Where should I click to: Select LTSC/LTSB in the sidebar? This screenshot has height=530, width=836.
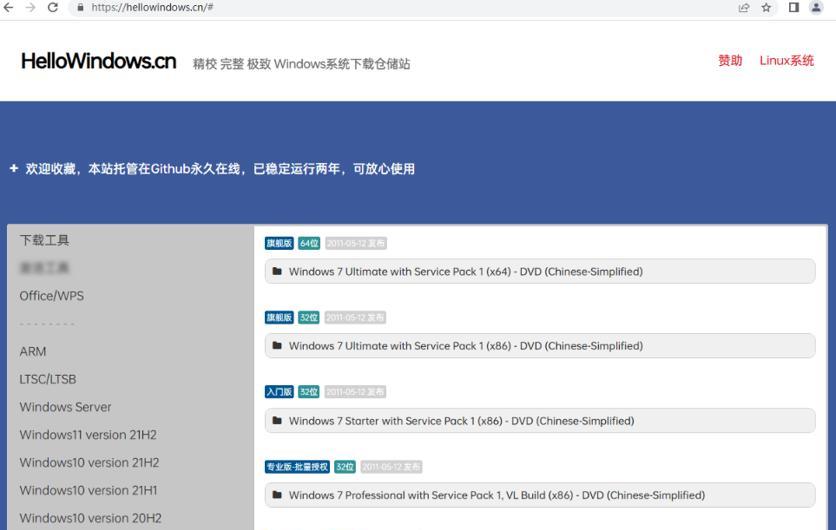coord(48,379)
